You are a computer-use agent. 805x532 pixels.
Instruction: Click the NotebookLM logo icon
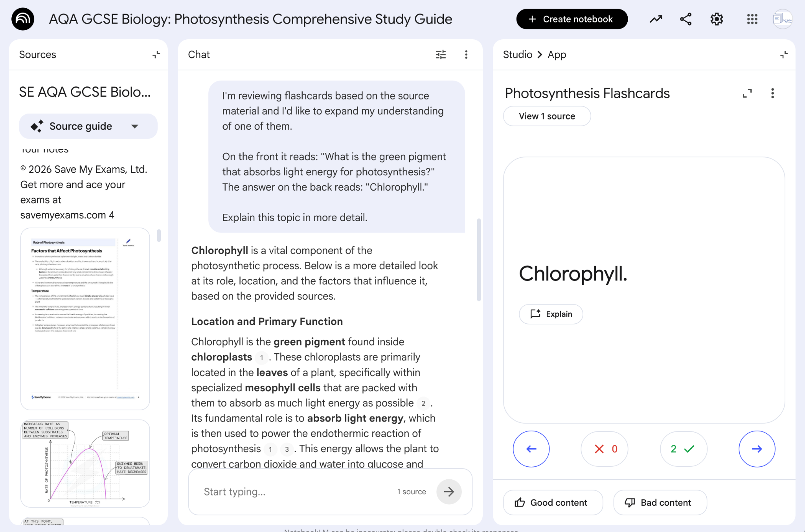pos(23,19)
